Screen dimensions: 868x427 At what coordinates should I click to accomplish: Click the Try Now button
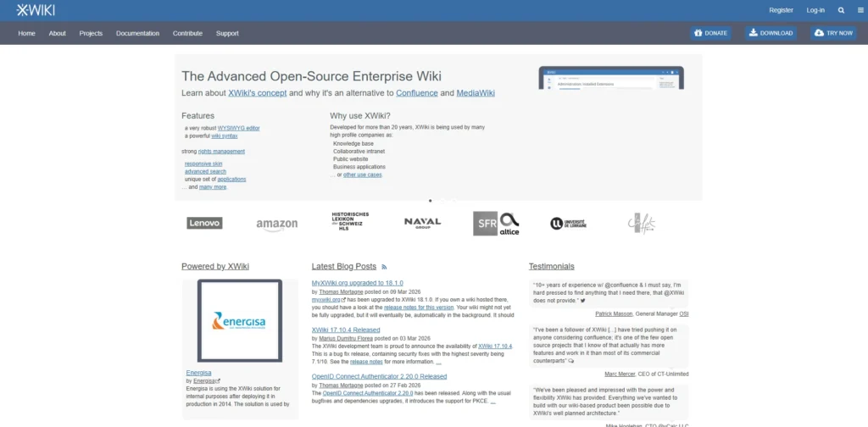[x=834, y=33]
